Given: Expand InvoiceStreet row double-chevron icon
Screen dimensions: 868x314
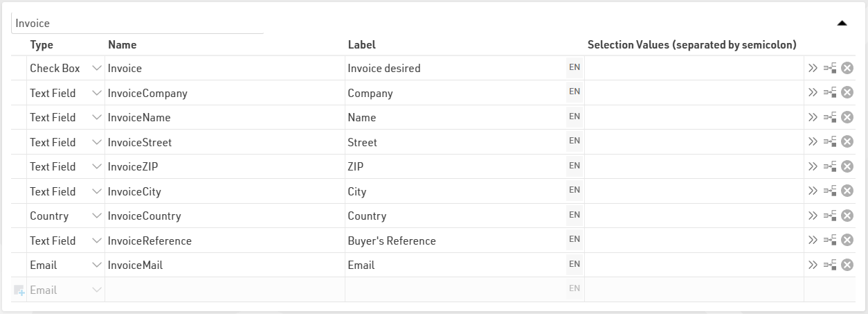Looking at the screenshot, I should pyautogui.click(x=813, y=142).
